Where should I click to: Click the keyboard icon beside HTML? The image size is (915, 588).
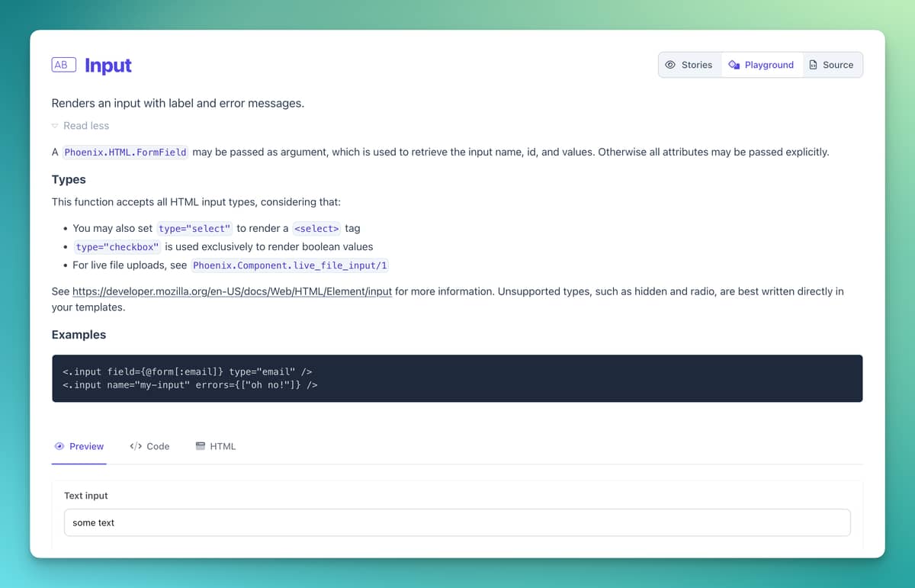pos(200,446)
